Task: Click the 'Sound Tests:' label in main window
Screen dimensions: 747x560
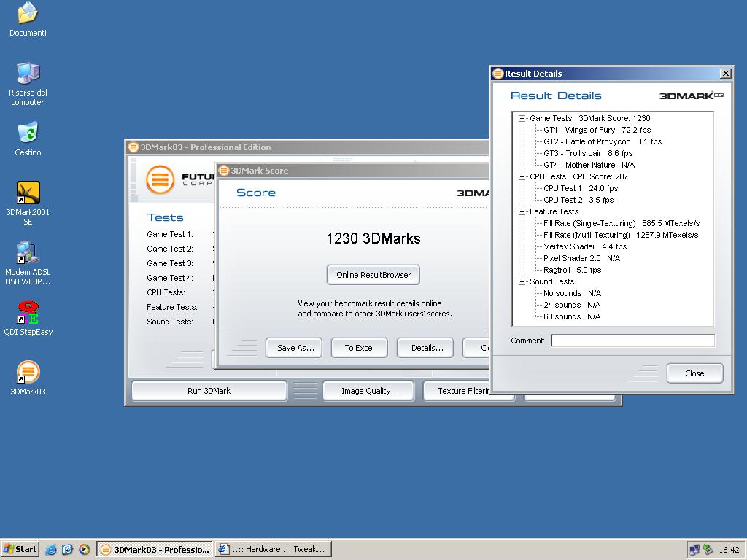Action: point(170,322)
